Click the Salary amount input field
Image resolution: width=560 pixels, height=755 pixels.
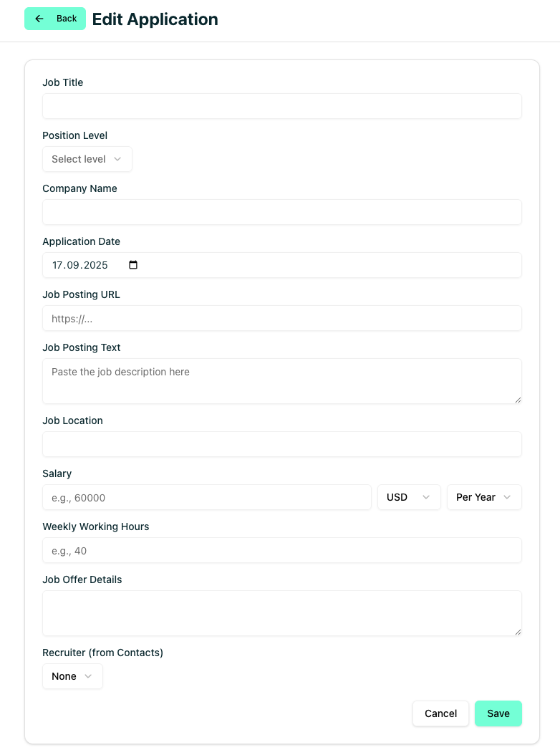(x=206, y=497)
